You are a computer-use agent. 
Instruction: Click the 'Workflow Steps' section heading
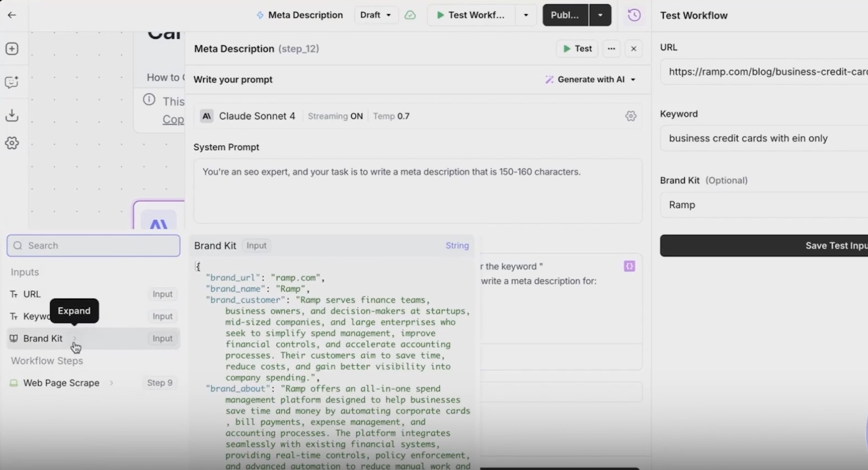coord(47,361)
